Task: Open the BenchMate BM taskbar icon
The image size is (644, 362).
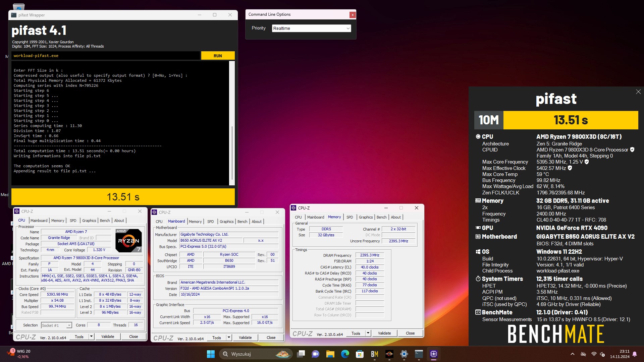Action: click(x=375, y=354)
